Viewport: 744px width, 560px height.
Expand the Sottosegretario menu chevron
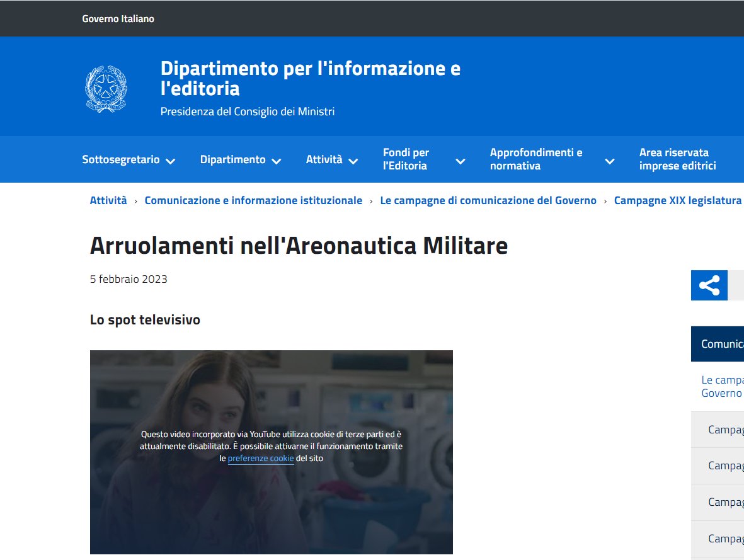(x=170, y=161)
